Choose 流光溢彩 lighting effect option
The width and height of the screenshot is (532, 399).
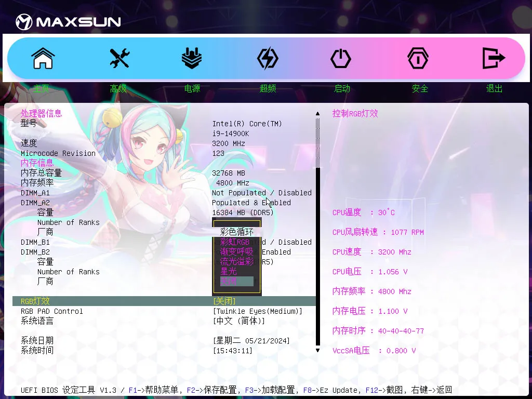237,262
